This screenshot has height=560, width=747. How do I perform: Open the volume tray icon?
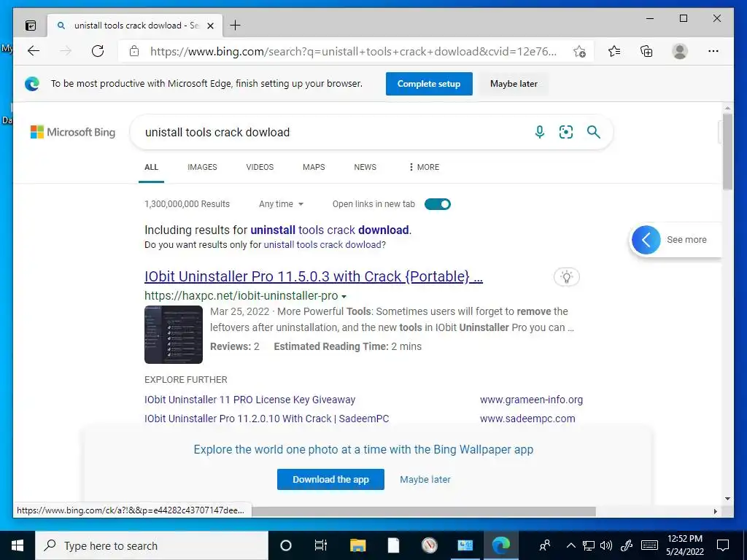point(606,545)
